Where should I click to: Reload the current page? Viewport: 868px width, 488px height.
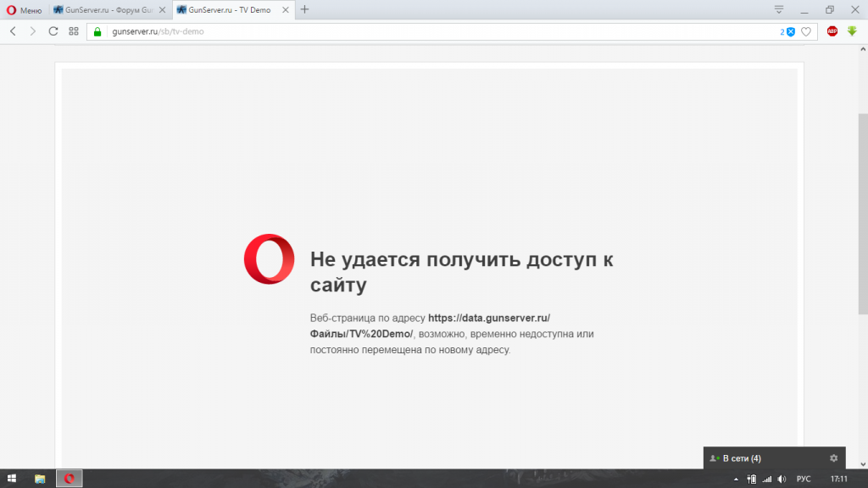coord(53,31)
